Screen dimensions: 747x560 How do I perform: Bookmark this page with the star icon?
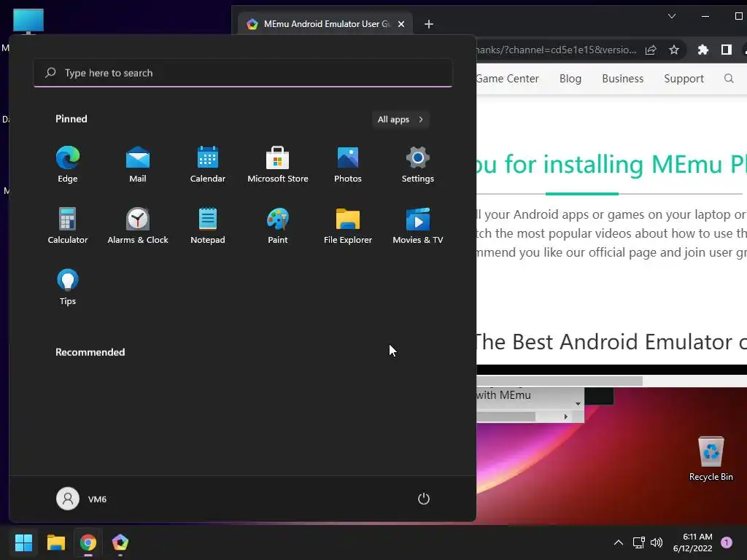click(673, 50)
